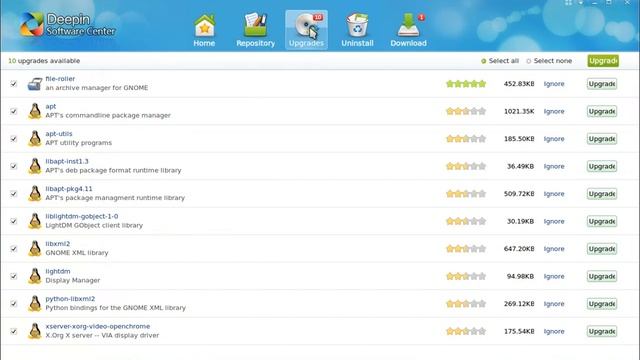Upgrade the libxml2 package
The width and height of the screenshot is (640, 360).
pos(602,249)
